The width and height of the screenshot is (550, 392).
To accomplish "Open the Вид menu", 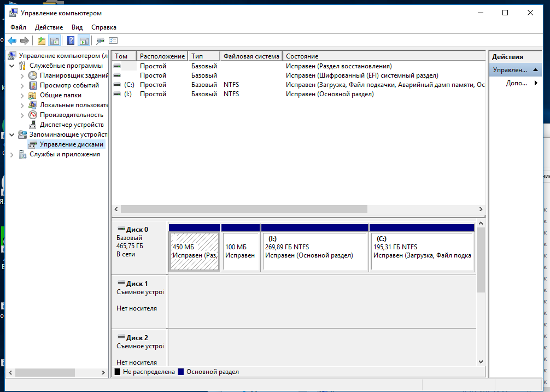I will point(77,27).
